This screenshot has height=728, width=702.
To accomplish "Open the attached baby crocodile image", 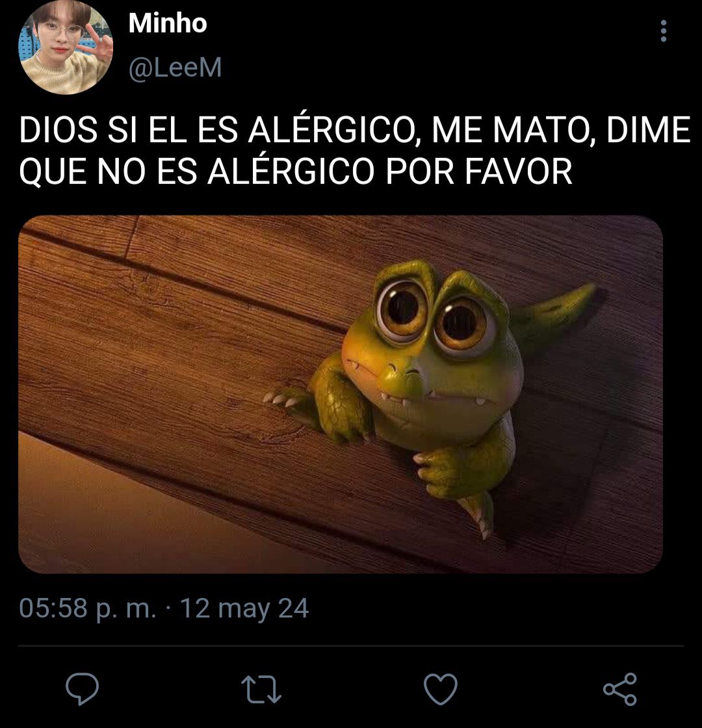I will 341,394.
